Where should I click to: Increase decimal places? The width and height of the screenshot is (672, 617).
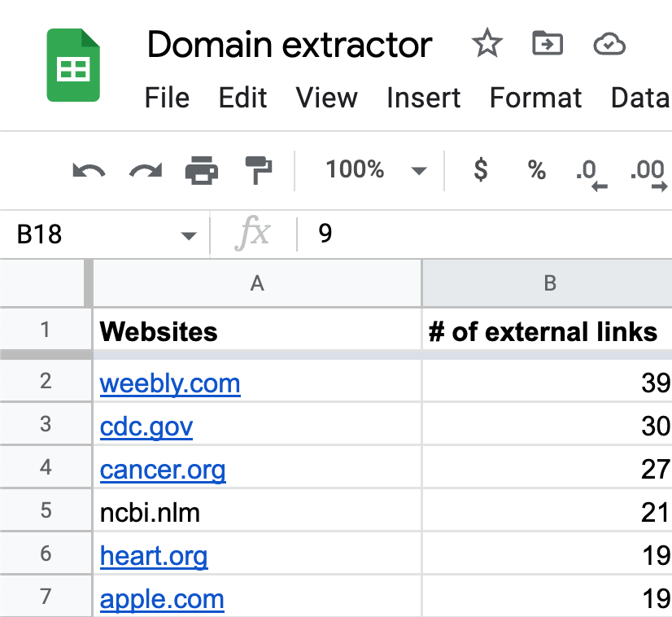point(647,170)
